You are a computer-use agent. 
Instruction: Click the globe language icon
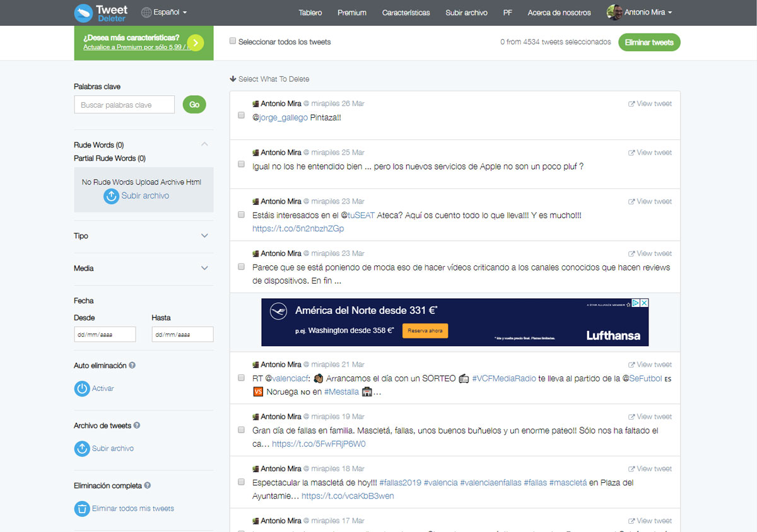[146, 12]
